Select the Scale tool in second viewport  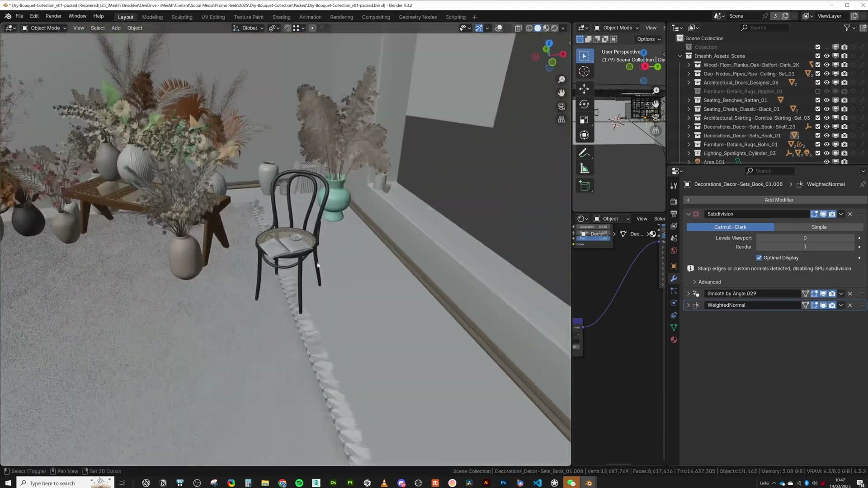tap(584, 120)
